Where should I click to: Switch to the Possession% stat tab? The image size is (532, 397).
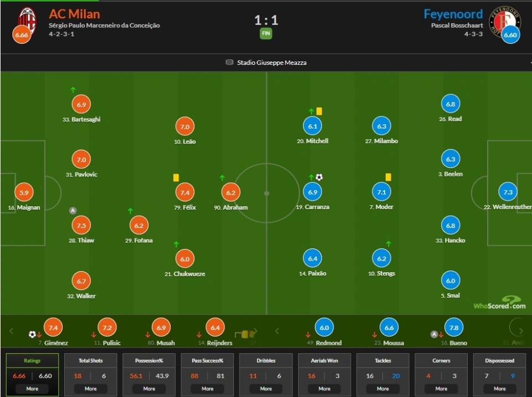[149, 360]
